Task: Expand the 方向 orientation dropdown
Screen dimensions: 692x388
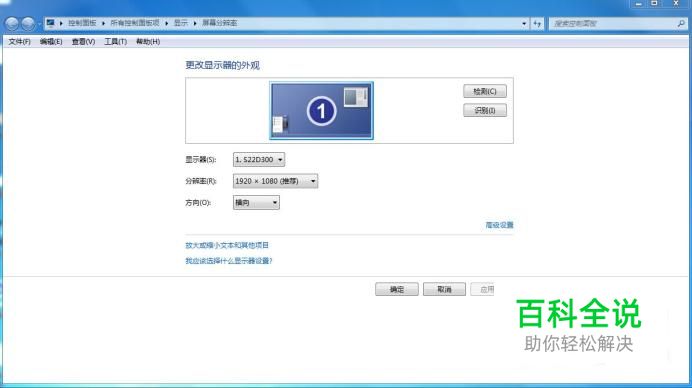Action: pos(256,203)
